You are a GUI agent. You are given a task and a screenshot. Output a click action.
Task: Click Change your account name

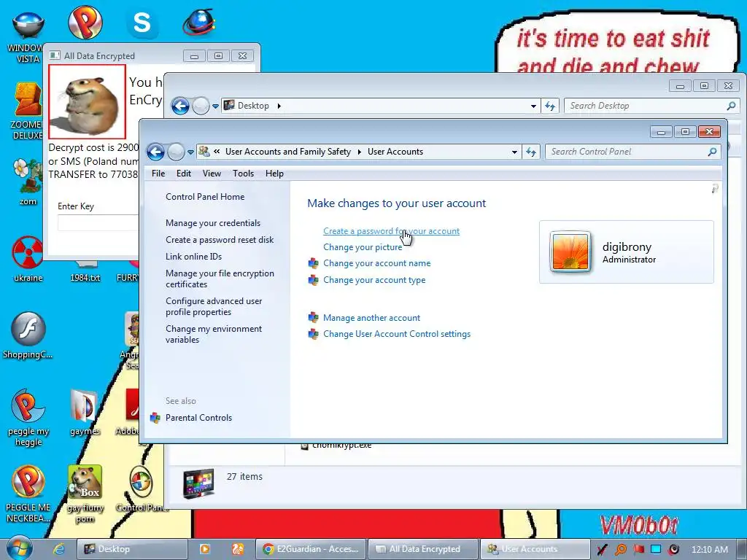click(377, 262)
